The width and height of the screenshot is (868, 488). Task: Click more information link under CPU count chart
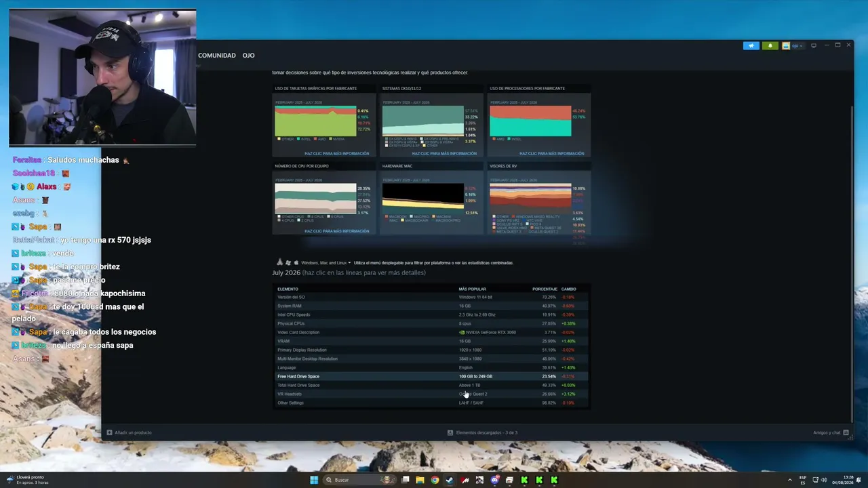[336, 231]
